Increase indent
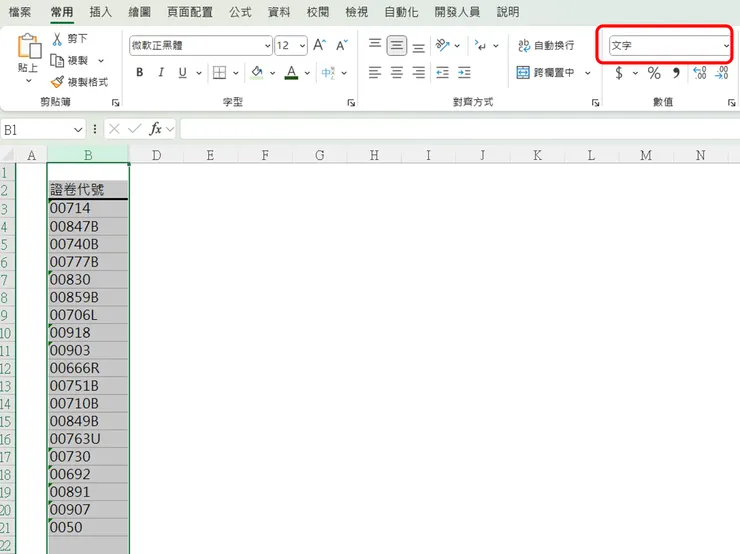Viewport: 740px width, 554px height. tap(464, 73)
